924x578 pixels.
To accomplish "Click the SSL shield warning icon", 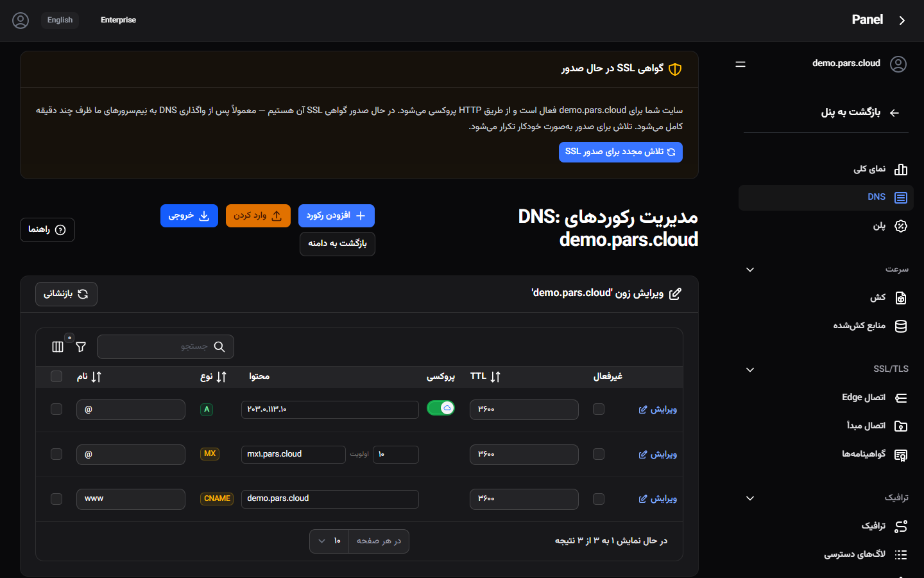I will [675, 69].
